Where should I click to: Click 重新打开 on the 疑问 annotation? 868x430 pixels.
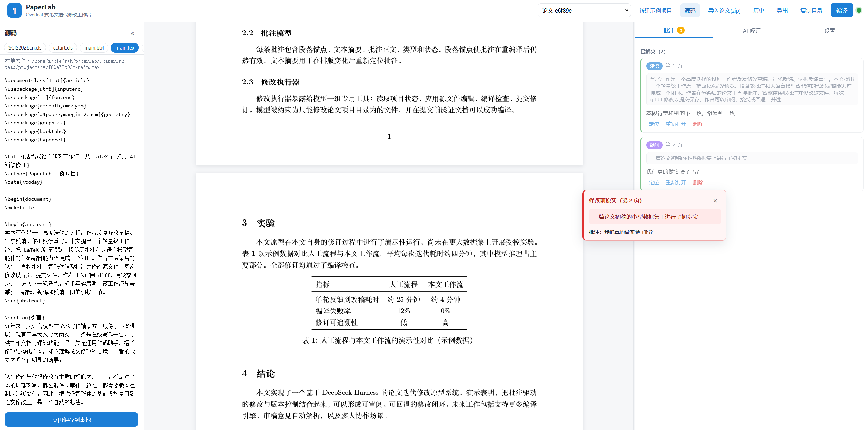pyautogui.click(x=676, y=183)
